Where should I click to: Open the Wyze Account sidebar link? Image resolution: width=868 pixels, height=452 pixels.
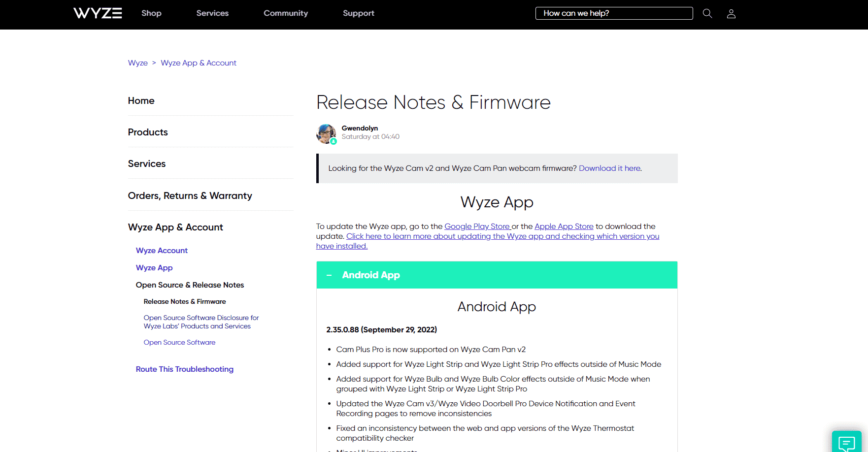point(162,251)
